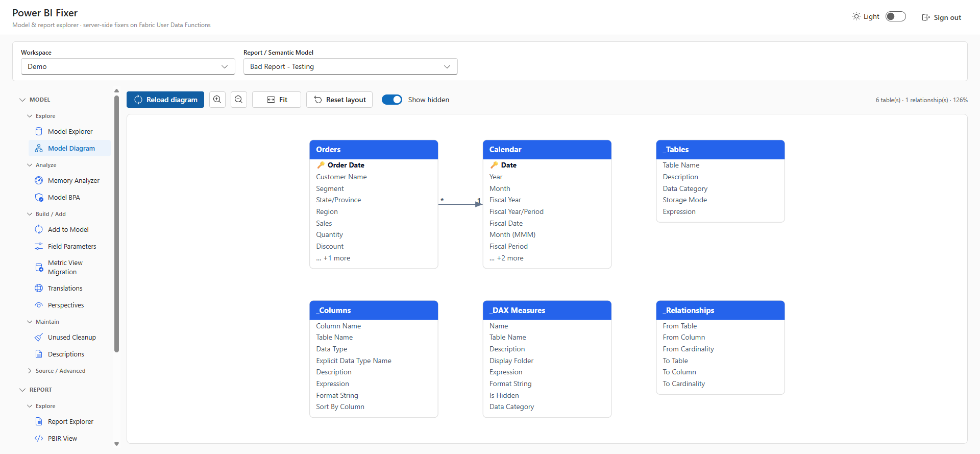Image resolution: width=980 pixels, height=454 pixels.
Task: Open the Workspace dropdown showing Demo
Action: click(x=128, y=66)
